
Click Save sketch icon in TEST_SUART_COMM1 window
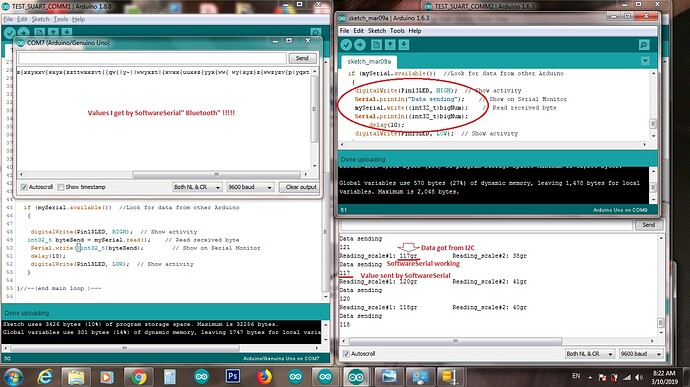(66, 32)
